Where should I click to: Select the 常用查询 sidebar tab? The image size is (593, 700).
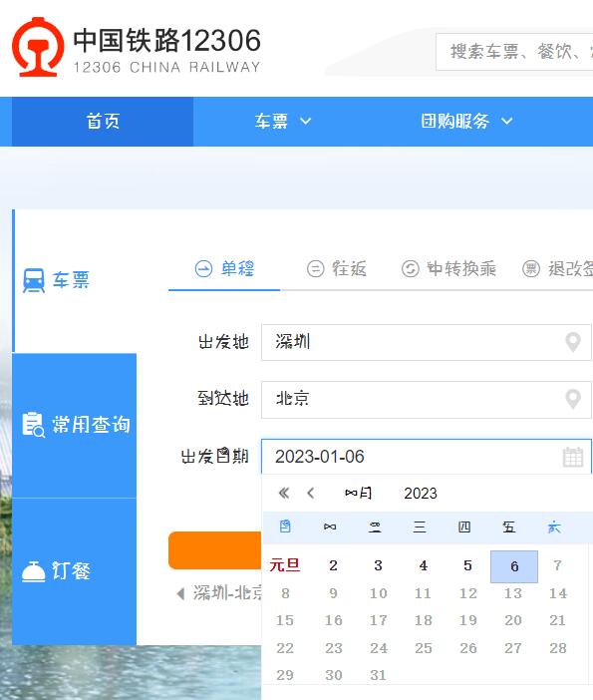pyautogui.click(x=75, y=425)
